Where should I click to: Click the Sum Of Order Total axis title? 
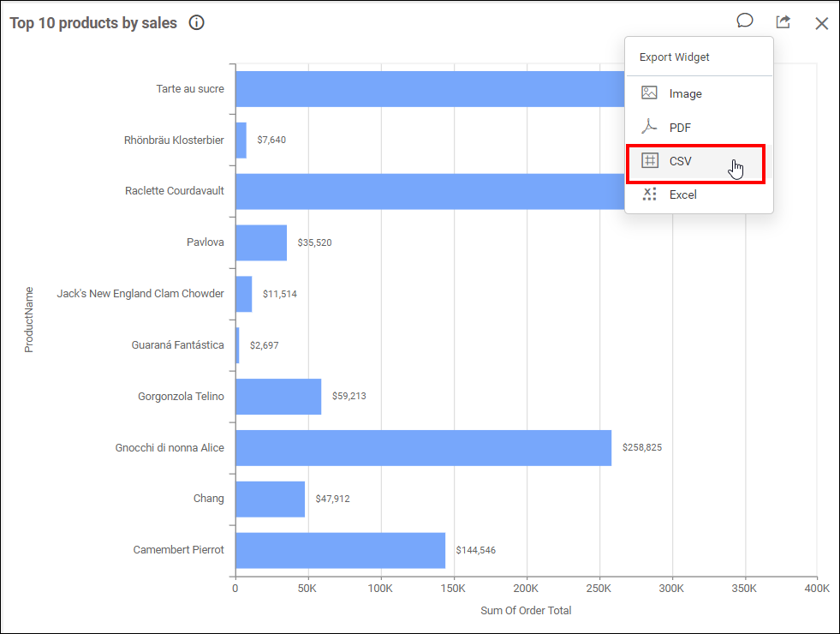pos(526,610)
